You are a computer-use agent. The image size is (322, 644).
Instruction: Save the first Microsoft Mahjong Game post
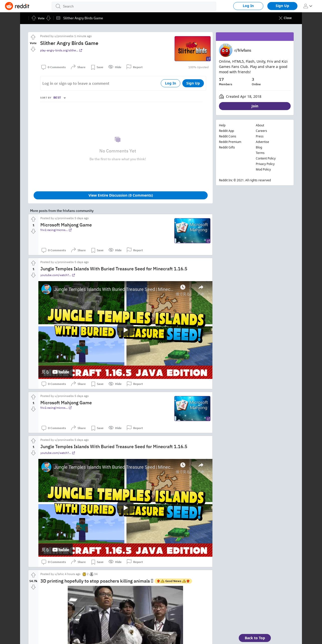click(97, 250)
